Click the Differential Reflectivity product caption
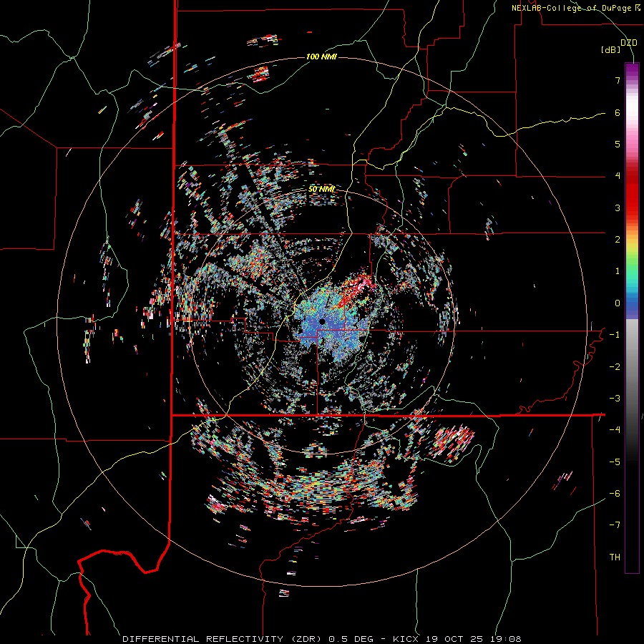Viewport: 644px width, 644px height. tap(322, 639)
